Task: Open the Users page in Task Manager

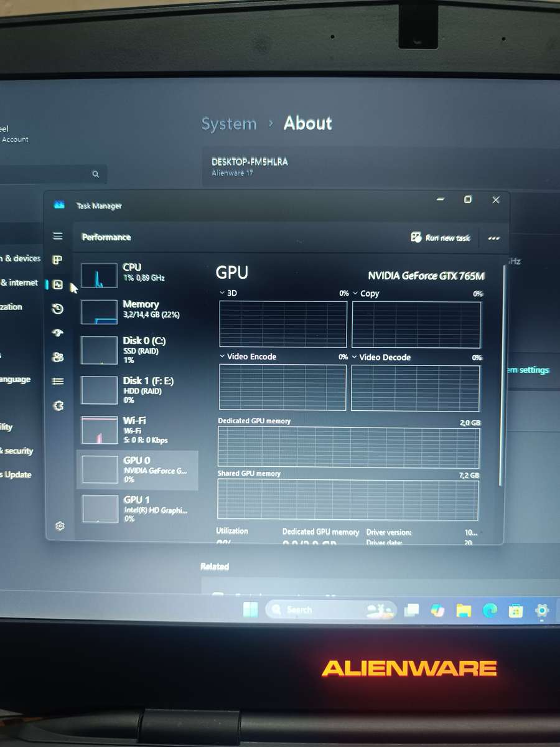Action: point(58,356)
